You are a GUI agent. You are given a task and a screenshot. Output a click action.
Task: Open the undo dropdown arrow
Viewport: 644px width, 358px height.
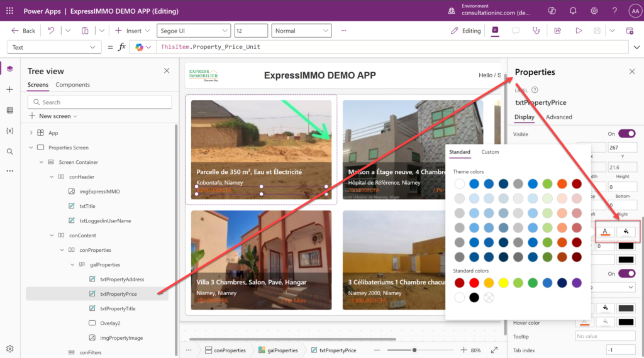[68, 31]
